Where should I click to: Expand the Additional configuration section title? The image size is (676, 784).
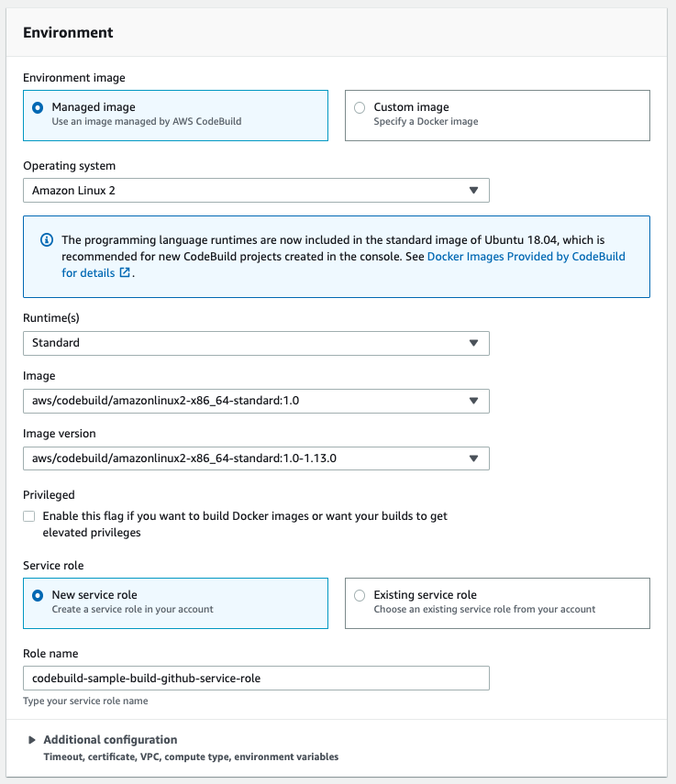(x=110, y=740)
